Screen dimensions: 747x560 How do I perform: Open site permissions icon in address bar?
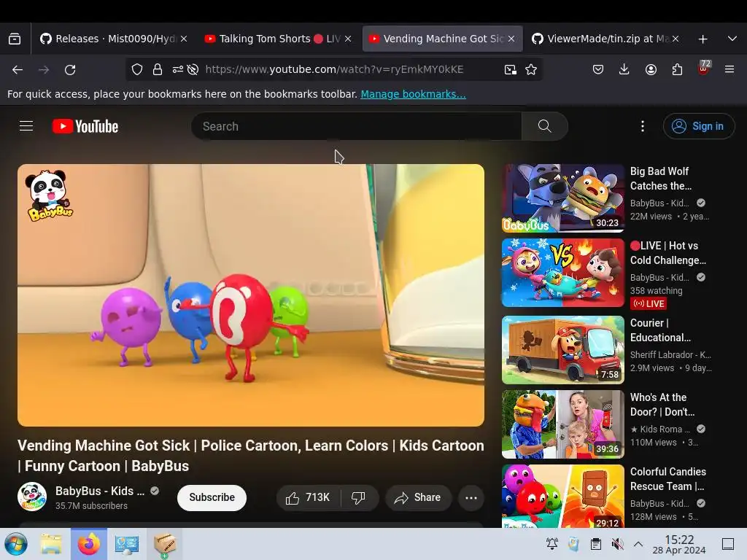[x=178, y=69]
